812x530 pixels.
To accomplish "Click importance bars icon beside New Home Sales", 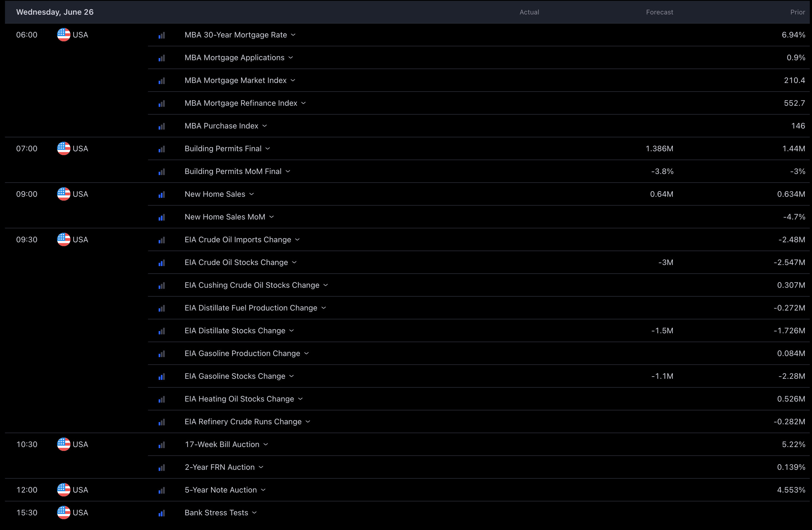I will (162, 195).
